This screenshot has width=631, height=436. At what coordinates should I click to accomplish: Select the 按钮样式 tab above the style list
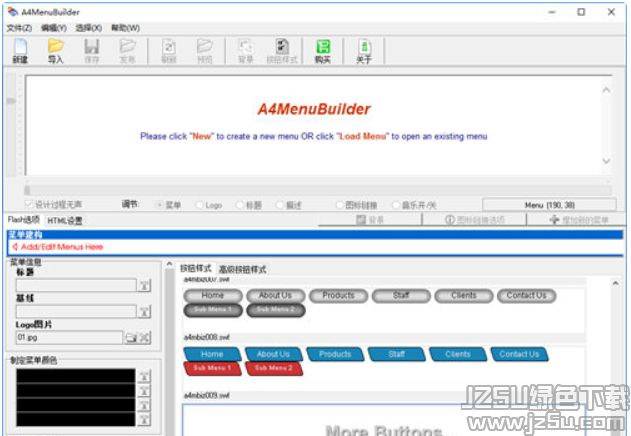[x=196, y=269]
